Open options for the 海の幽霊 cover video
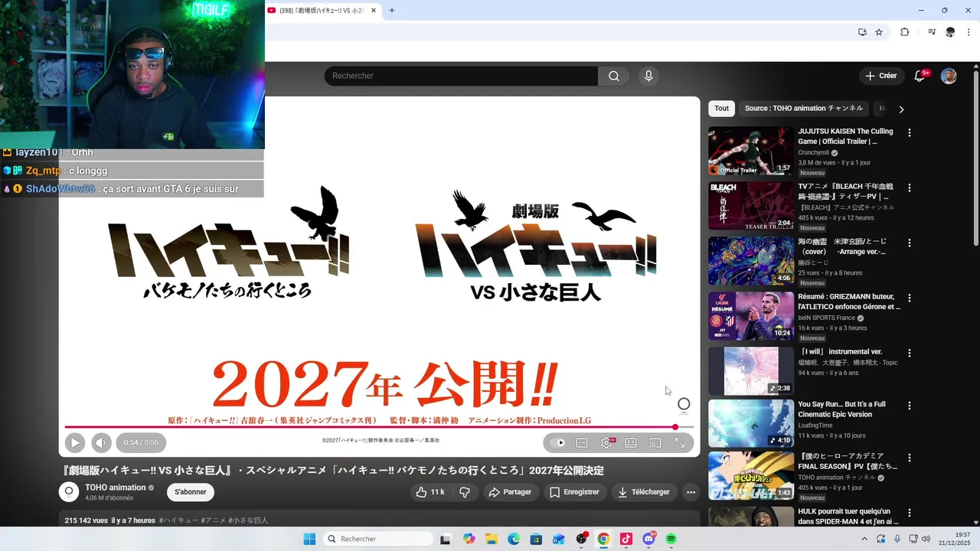Image resolution: width=980 pixels, height=551 pixels. (910, 243)
